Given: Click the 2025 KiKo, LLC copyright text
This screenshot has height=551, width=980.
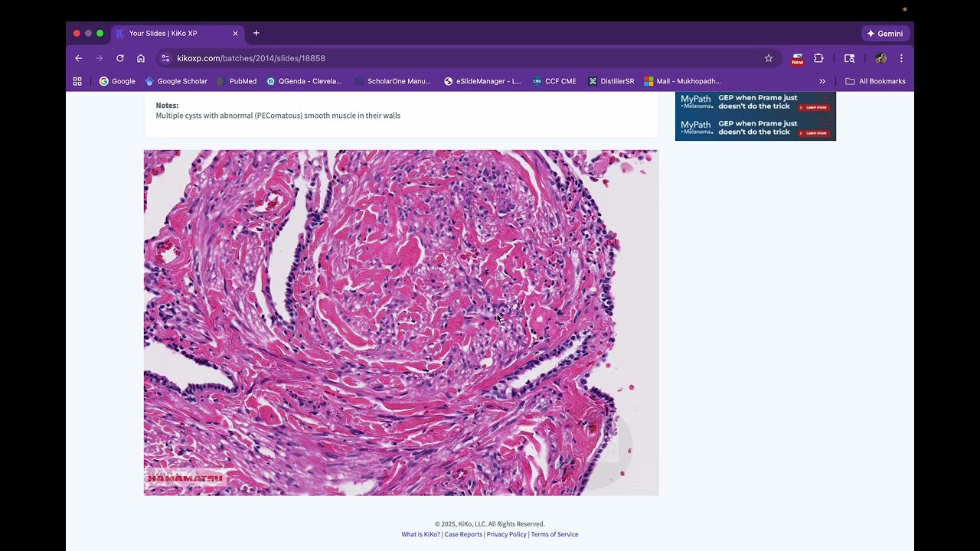Looking at the screenshot, I should (x=490, y=524).
